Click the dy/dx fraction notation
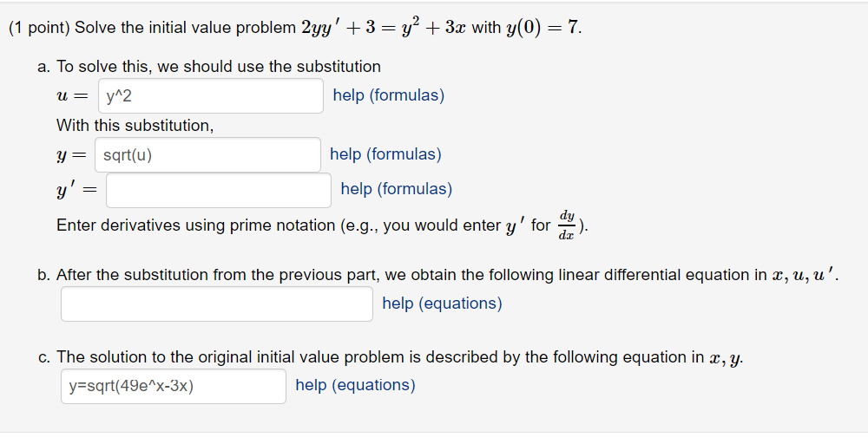 click(x=567, y=224)
